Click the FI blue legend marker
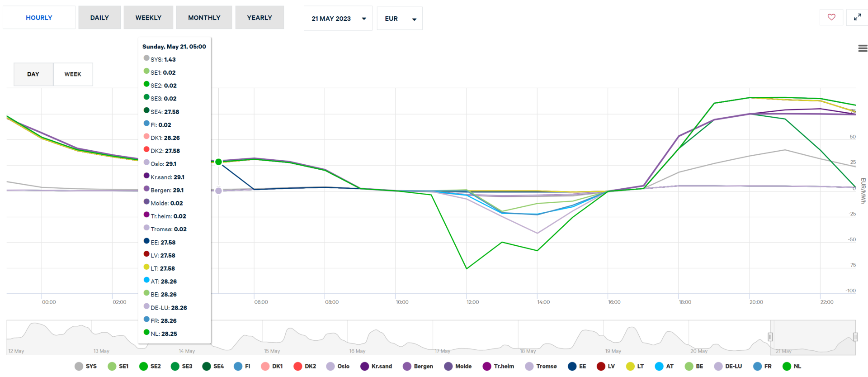Viewport: 868px width, 377px height. point(238,366)
